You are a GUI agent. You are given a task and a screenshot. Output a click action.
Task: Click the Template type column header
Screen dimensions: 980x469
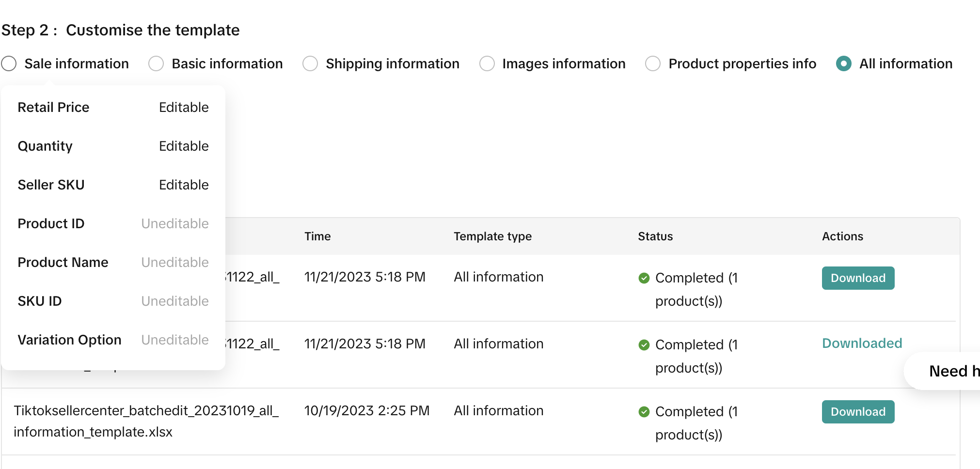[492, 236]
